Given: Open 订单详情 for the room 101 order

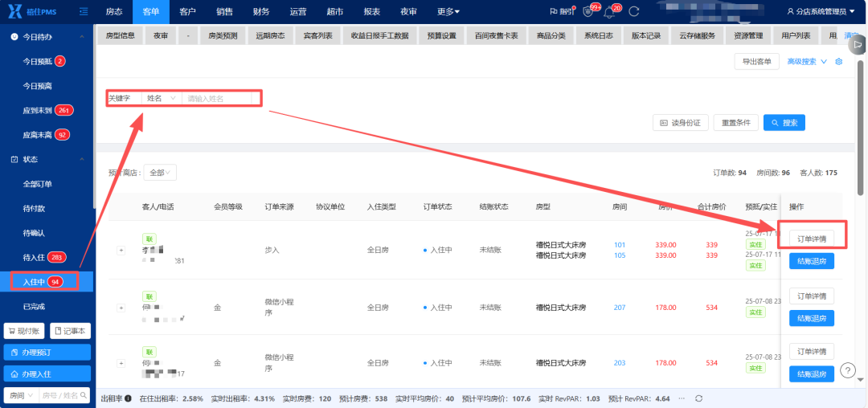Looking at the screenshot, I should pyautogui.click(x=812, y=239).
